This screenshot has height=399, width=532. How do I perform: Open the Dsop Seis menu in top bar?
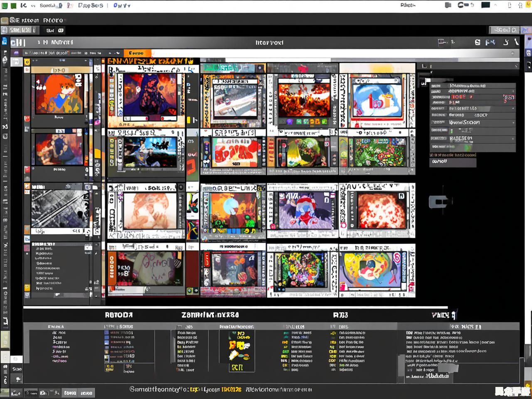(x=90, y=5)
